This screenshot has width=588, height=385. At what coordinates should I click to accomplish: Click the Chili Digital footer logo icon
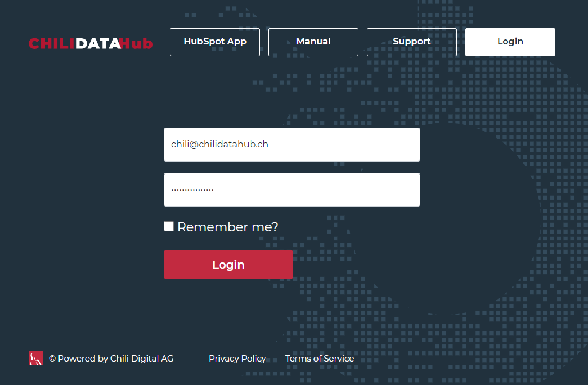[x=36, y=358]
